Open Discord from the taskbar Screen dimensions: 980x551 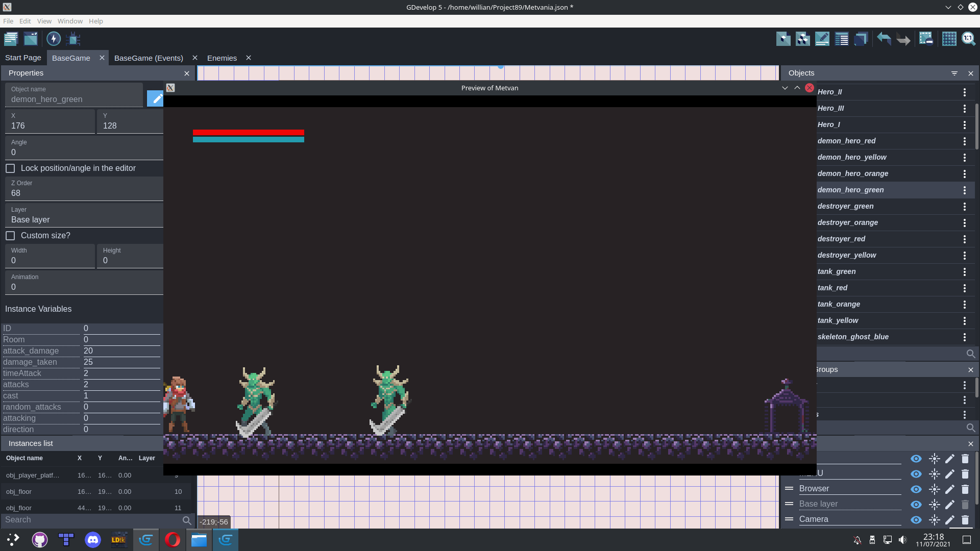(x=93, y=540)
